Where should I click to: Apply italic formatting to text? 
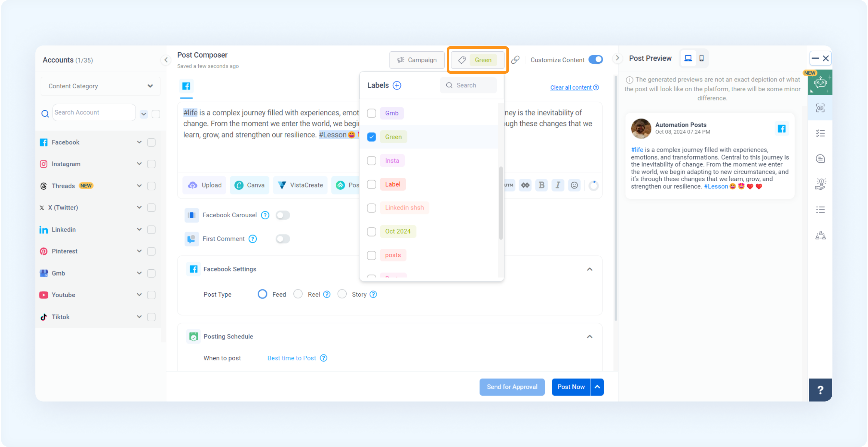pos(558,185)
